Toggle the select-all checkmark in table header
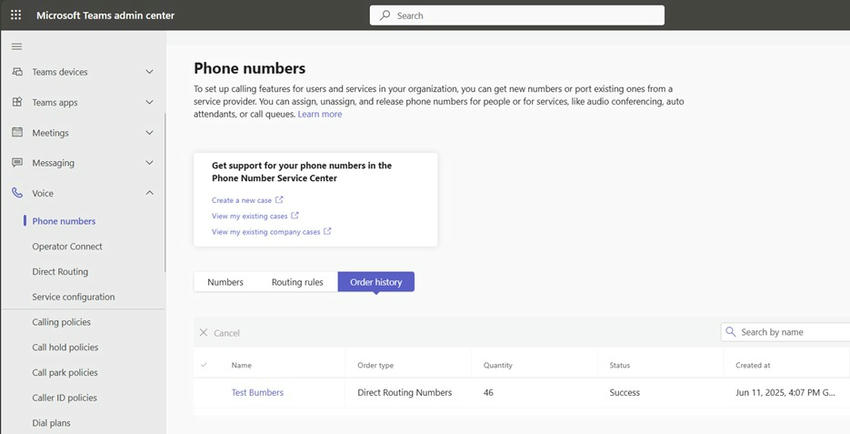The image size is (850, 434). point(205,365)
